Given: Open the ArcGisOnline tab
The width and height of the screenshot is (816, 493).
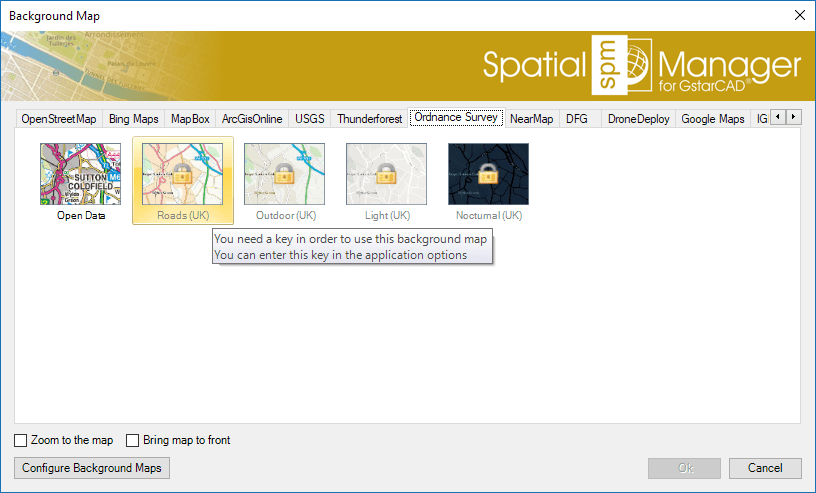Looking at the screenshot, I should point(252,119).
